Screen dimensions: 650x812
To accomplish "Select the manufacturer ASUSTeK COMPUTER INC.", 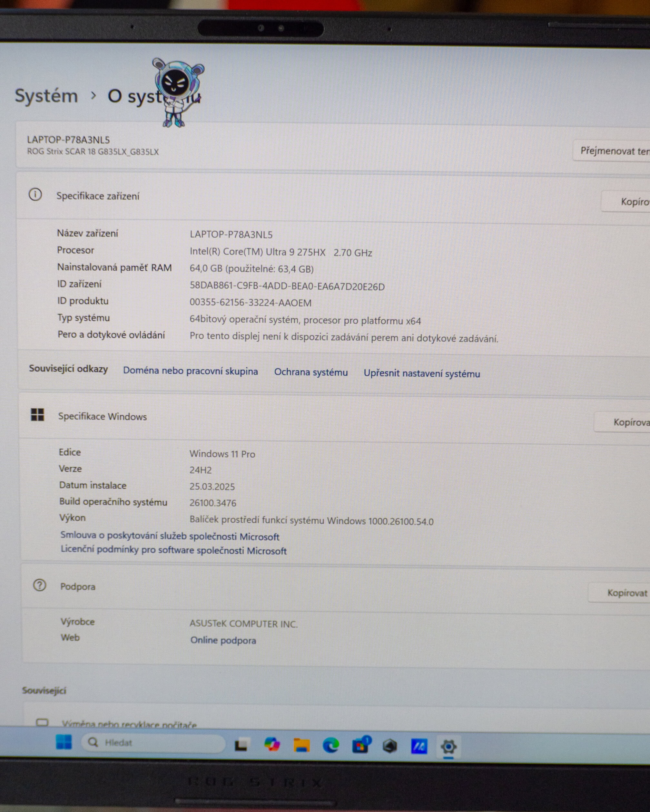I will (243, 624).
